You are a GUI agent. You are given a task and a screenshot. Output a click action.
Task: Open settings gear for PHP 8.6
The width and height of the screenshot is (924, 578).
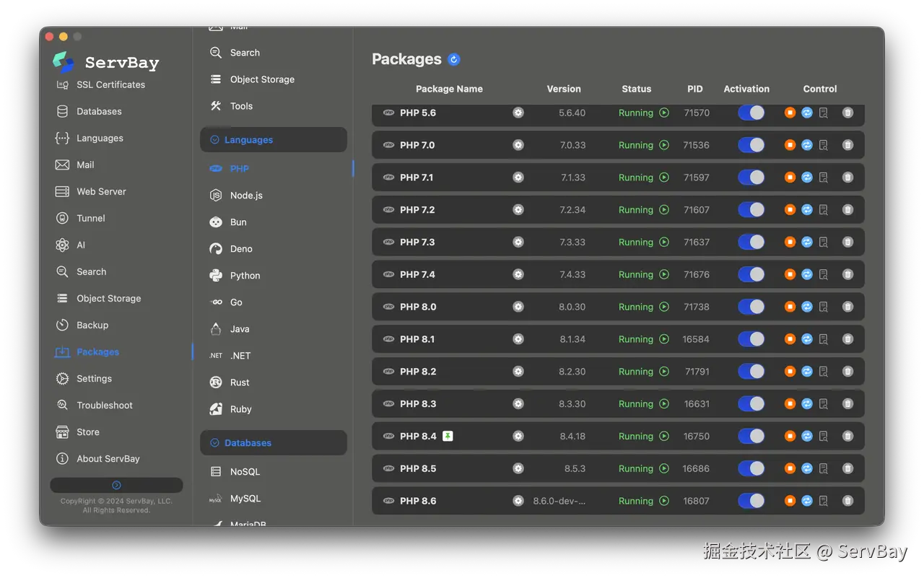pyautogui.click(x=518, y=501)
